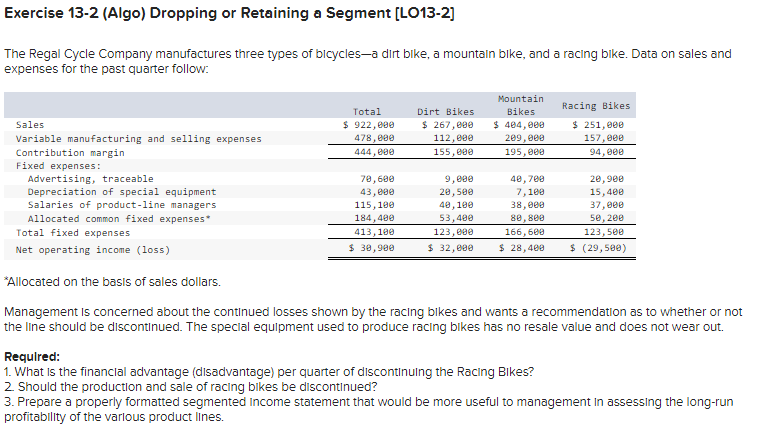769x437 pixels.
Task: Click Racing Bikes allocated expenses 50,200
Action: click(607, 218)
